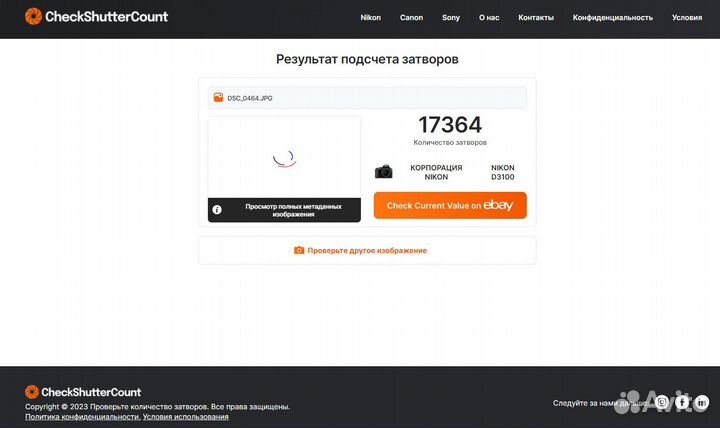Open the LinkedIn icon in footer

(x=701, y=402)
